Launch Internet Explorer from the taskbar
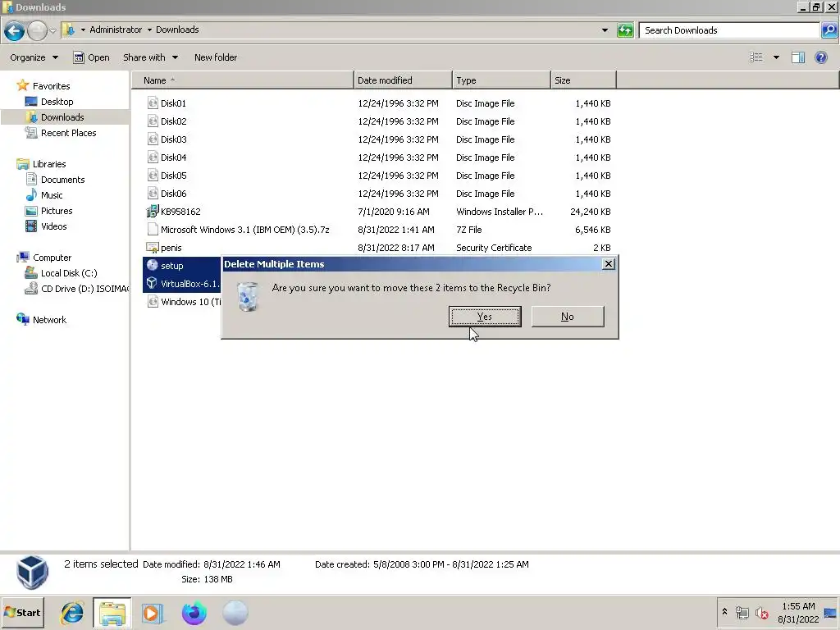The image size is (840, 630). [x=72, y=613]
